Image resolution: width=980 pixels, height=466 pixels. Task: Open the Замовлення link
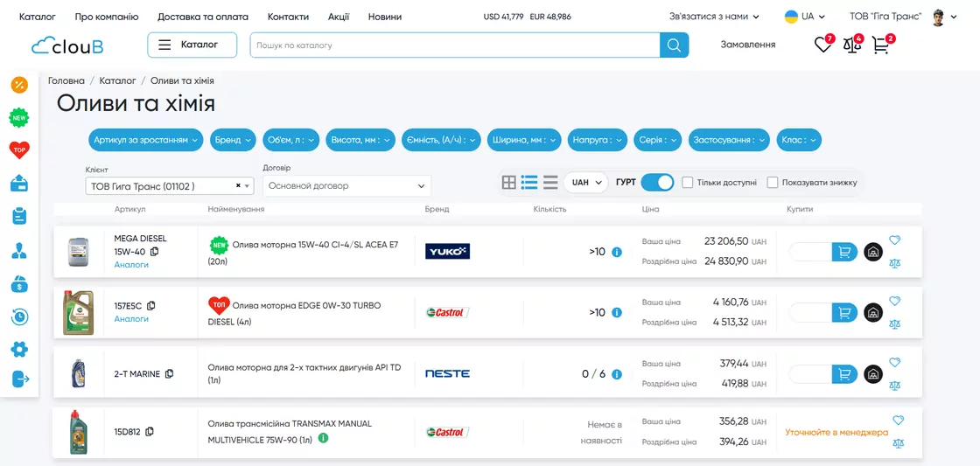click(748, 45)
